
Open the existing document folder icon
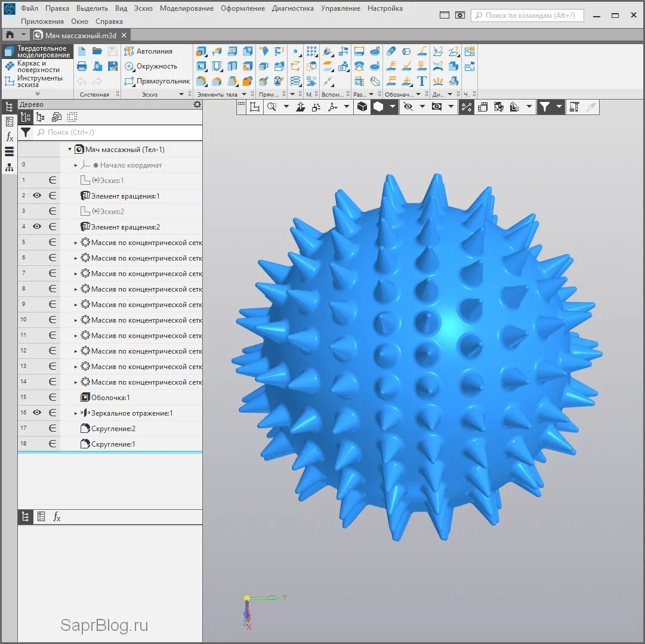tap(97, 51)
